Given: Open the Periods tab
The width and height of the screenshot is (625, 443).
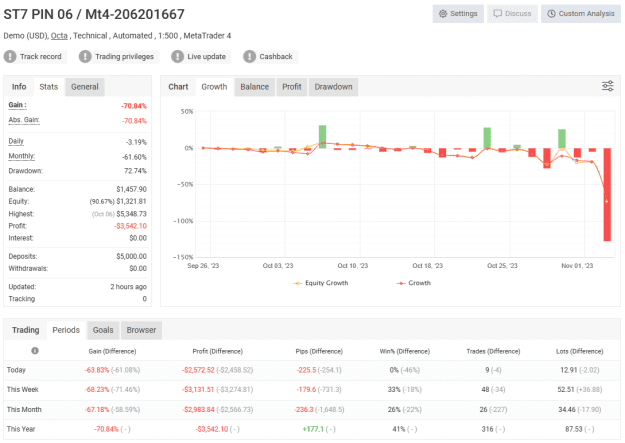Looking at the screenshot, I should pyautogui.click(x=66, y=330).
